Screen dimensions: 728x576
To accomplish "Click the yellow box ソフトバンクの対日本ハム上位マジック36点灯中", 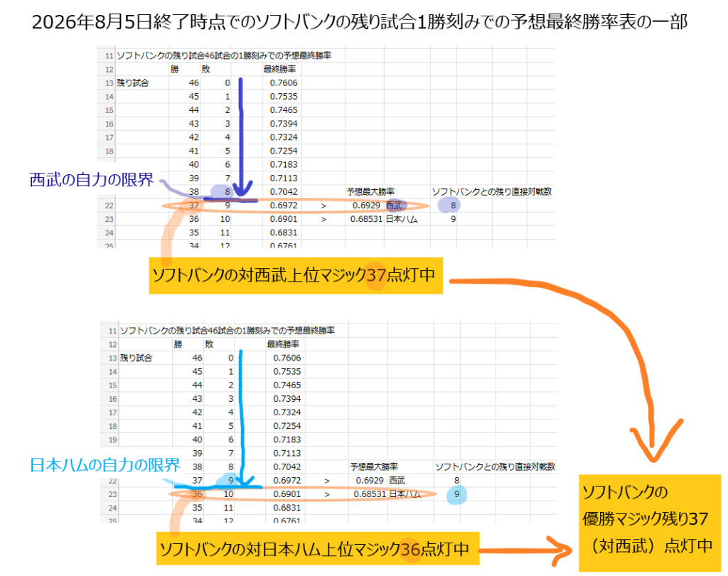I will 318,548.
